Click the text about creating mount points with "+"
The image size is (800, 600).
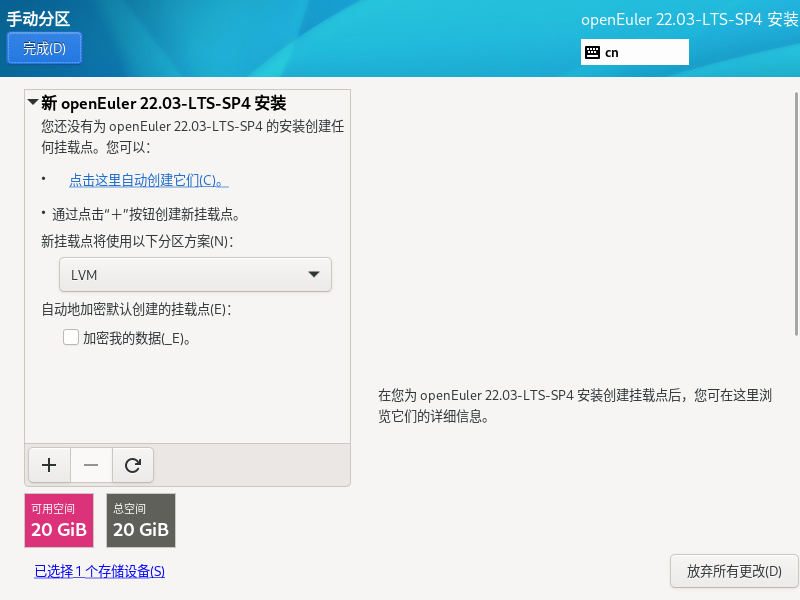[x=146, y=214]
